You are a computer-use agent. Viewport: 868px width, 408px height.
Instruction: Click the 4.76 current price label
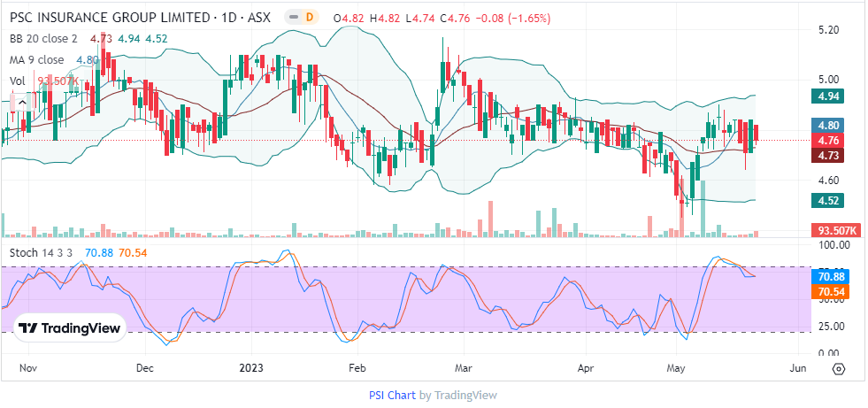pyautogui.click(x=829, y=140)
